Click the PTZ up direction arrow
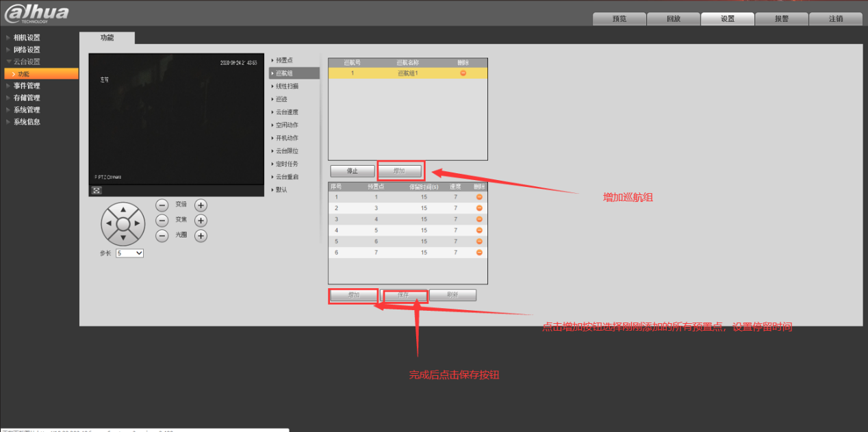 pyautogui.click(x=123, y=209)
